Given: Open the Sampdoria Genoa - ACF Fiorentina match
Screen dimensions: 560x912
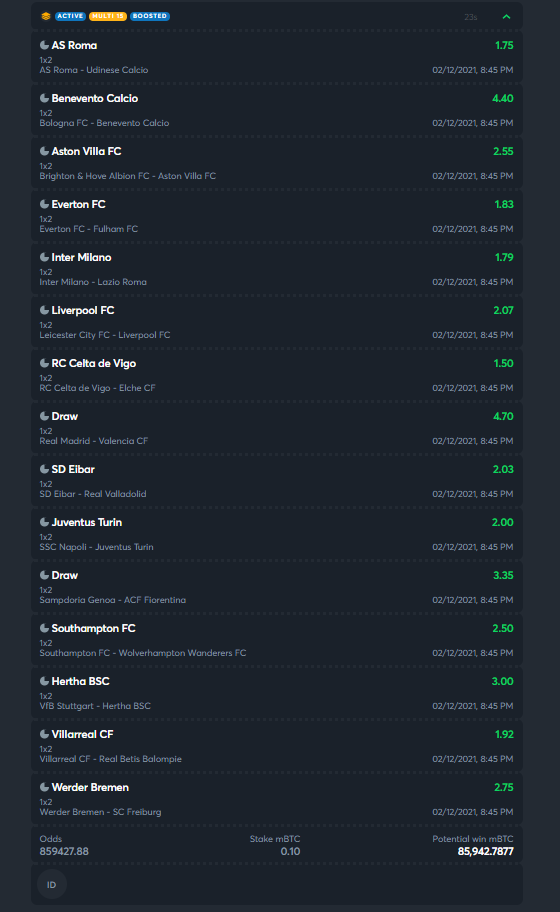Looking at the screenshot, I should click(x=113, y=600).
